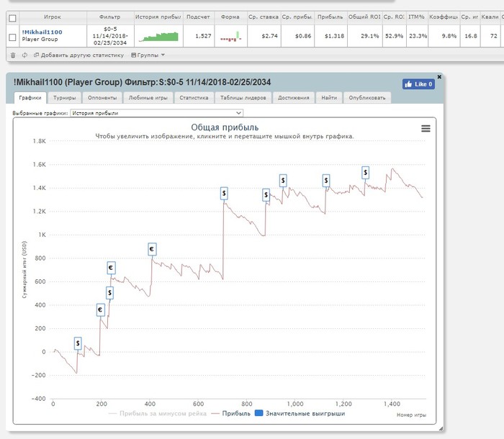Toggle the header select-all checkbox
Image resolution: width=504 pixels, height=439 pixels.
point(12,18)
